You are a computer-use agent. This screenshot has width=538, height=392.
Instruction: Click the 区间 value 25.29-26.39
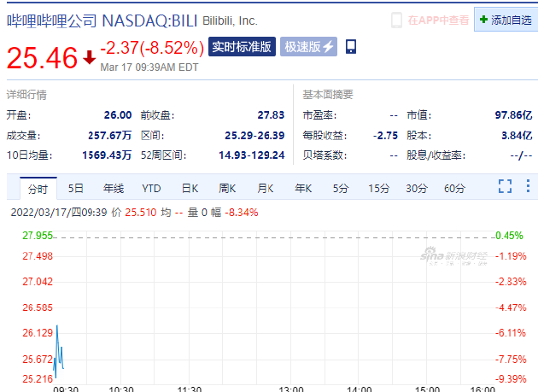pos(254,135)
